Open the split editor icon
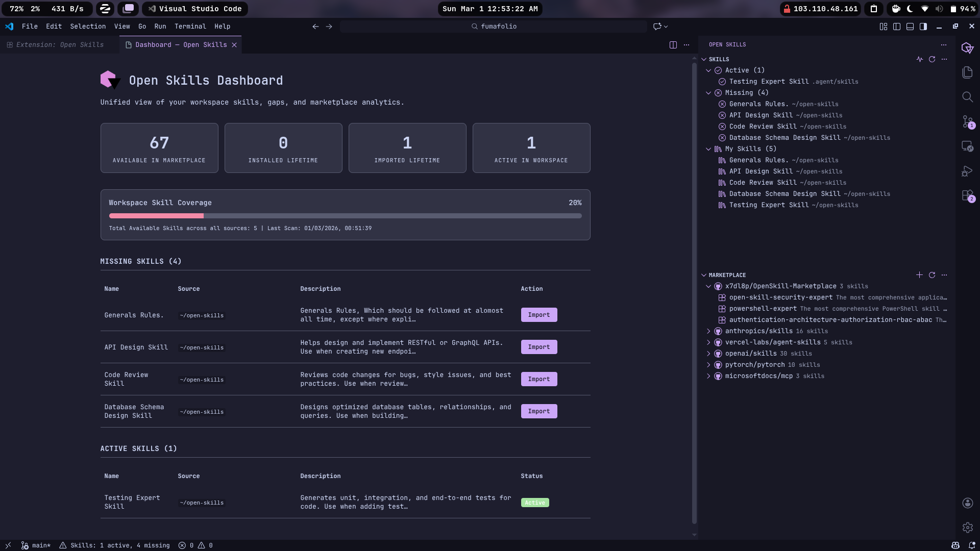This screenshot has width=980, height=551. coord(673,45)
